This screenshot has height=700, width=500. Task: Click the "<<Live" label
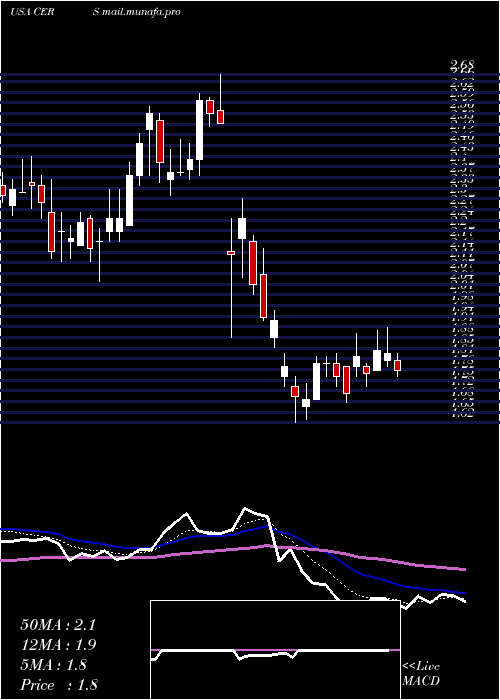pos(421,667)
